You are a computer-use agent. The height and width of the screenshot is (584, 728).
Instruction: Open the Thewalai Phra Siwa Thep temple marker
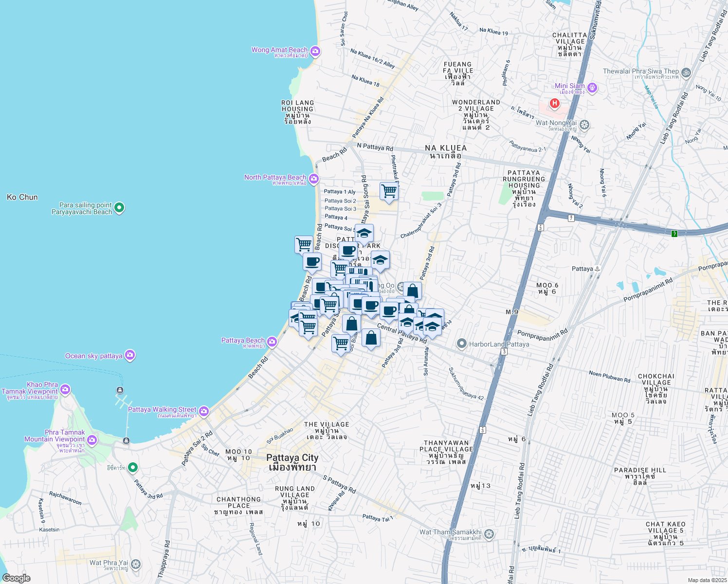tap(686, 73)
